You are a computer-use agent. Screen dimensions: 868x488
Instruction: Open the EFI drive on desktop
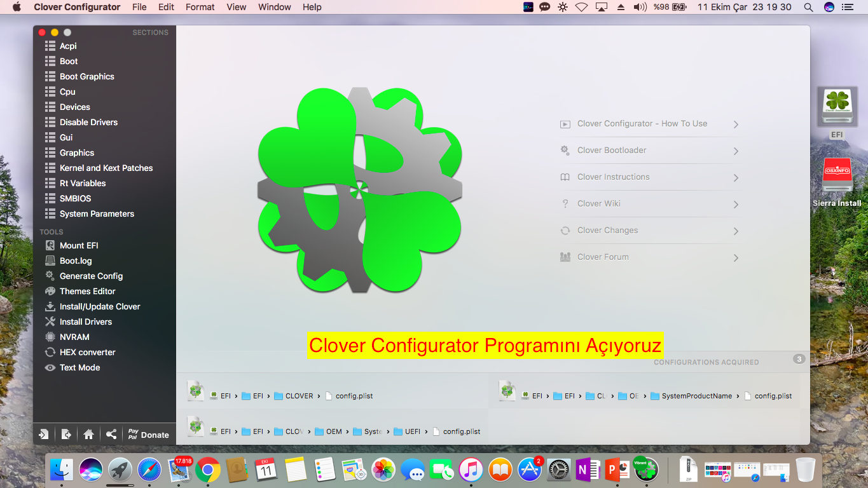837,109
